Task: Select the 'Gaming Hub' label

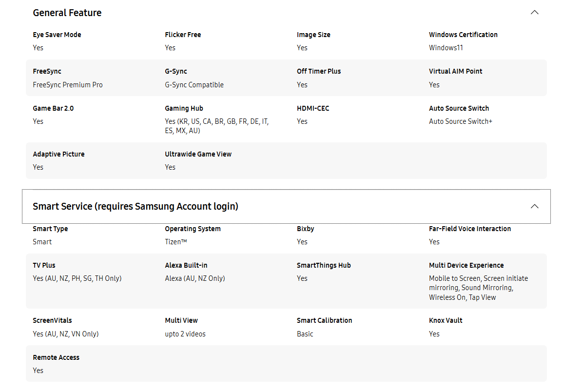Action: [x=184, y=108]
